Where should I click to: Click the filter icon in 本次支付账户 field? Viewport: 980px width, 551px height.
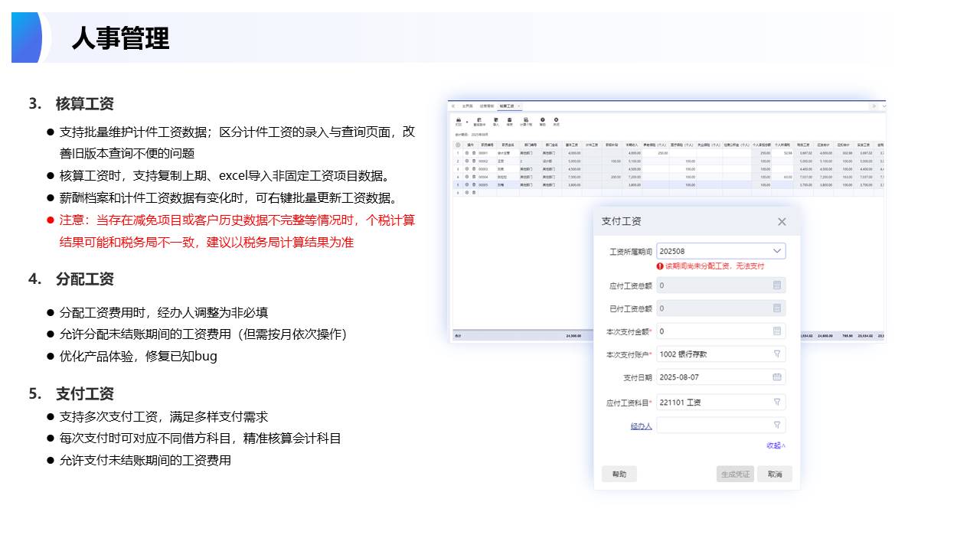[x=776, y=354]
